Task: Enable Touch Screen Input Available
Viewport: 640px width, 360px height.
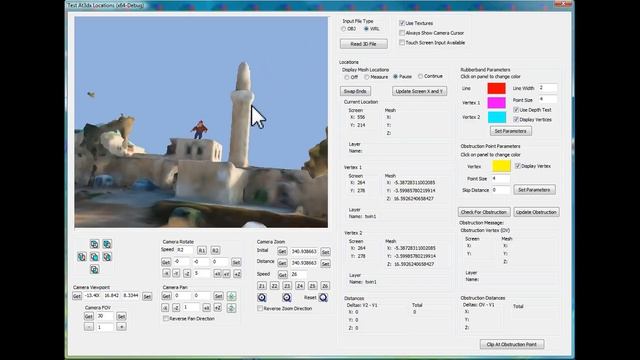Action: pyautogui.click(x=402, y=42)
